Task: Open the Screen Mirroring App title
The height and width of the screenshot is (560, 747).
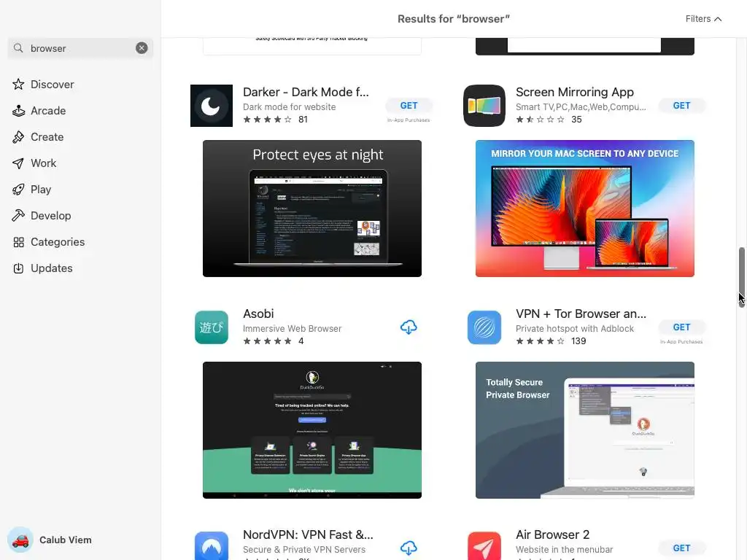Action: point(575,92)
